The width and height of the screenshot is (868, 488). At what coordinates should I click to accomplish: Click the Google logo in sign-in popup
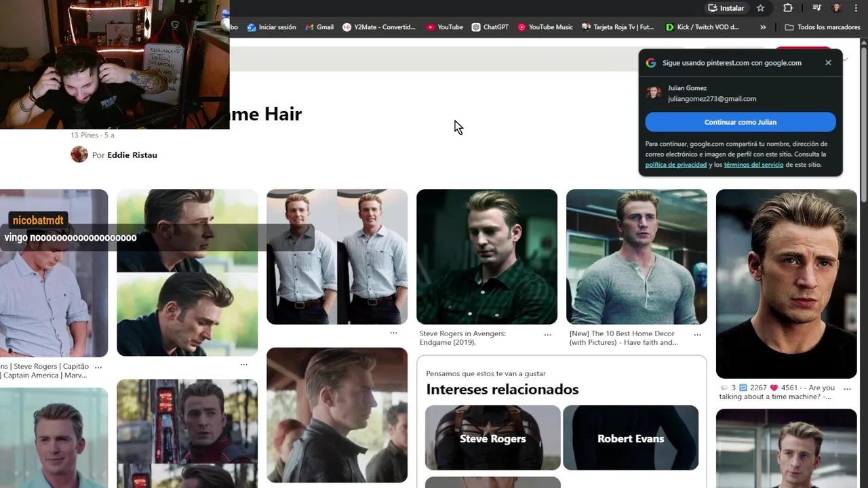(651, 62)
